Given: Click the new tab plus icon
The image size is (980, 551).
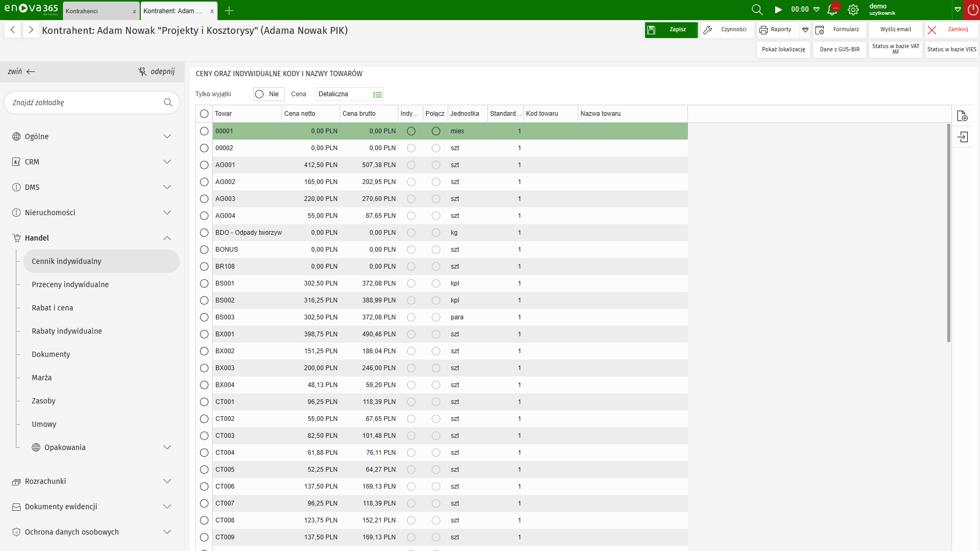Looking at the screenshot, I should [229, 11].
